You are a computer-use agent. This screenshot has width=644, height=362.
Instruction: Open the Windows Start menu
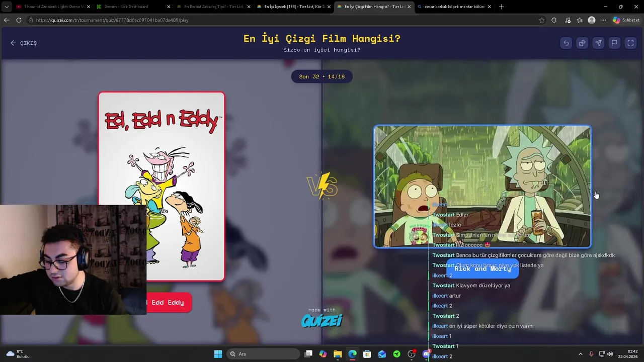pyautogui.click(x=218, y=354)
